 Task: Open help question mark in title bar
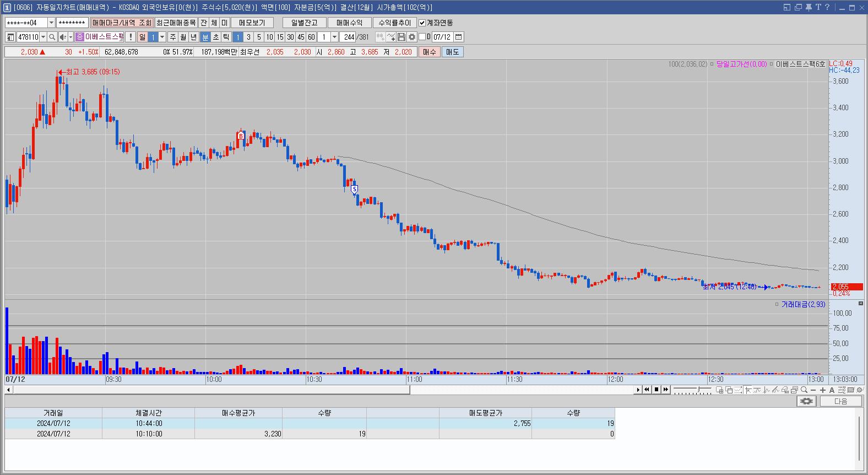point(827,7)
